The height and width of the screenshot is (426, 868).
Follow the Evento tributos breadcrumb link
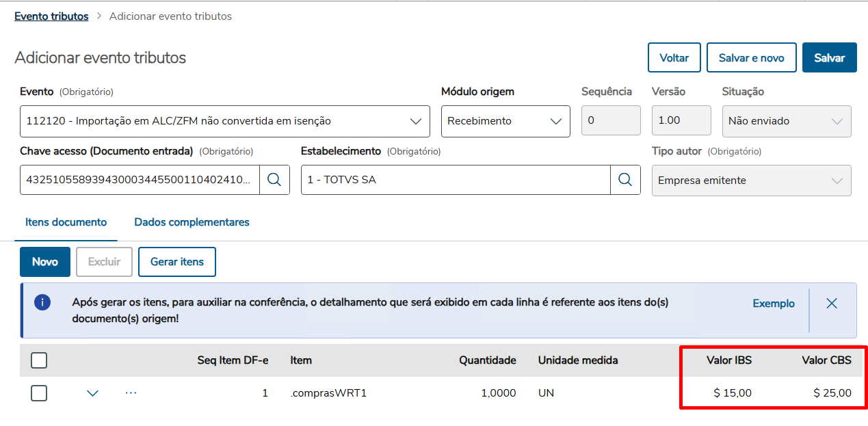click(51, 16)
